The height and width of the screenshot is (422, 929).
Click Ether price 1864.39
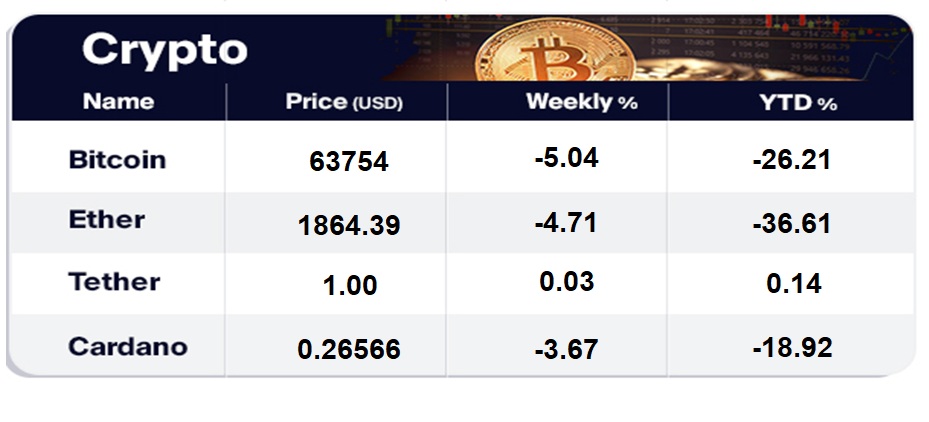[x=349, y=225]
